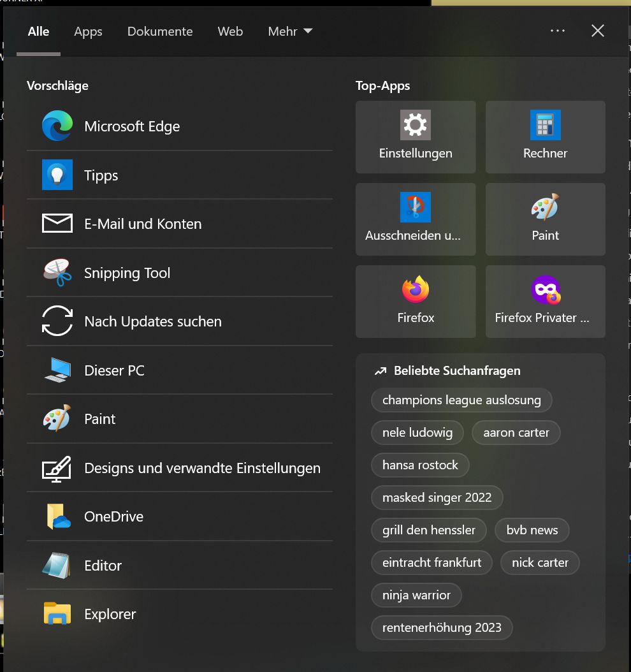Click the E-Mail und Konten envelope icon
Screen dimensions: 631x672
pyautogui.click(x=57, y=223)
